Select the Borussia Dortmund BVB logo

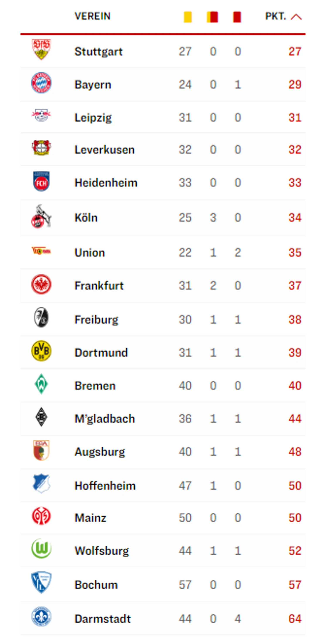(41, 350)
